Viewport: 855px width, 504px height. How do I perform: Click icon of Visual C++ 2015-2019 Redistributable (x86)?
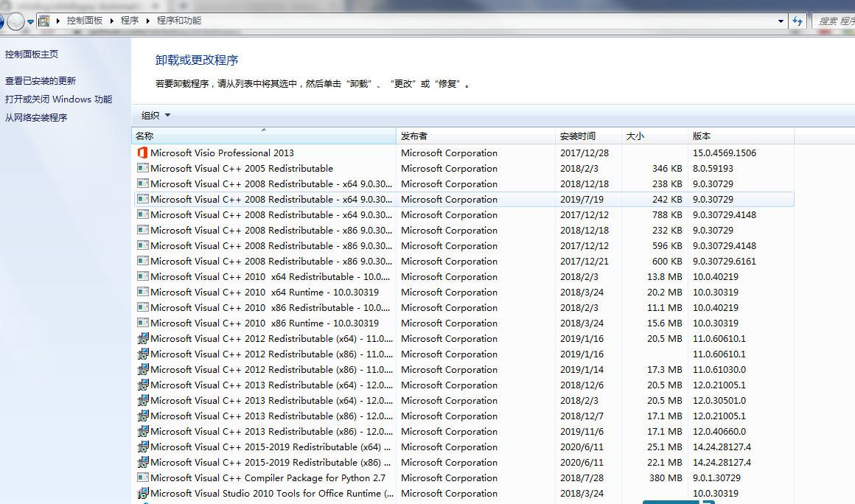point(143,462)
